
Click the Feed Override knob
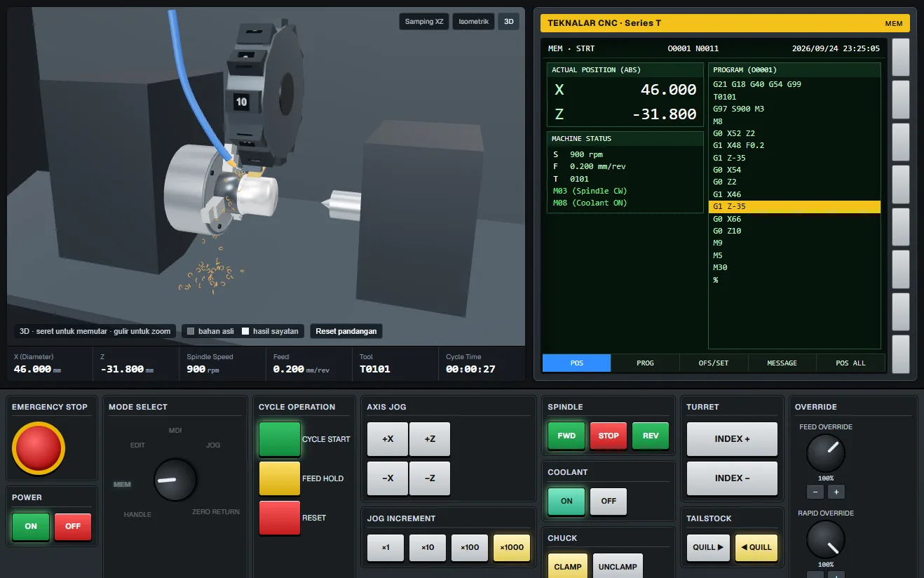coord(826,453)
